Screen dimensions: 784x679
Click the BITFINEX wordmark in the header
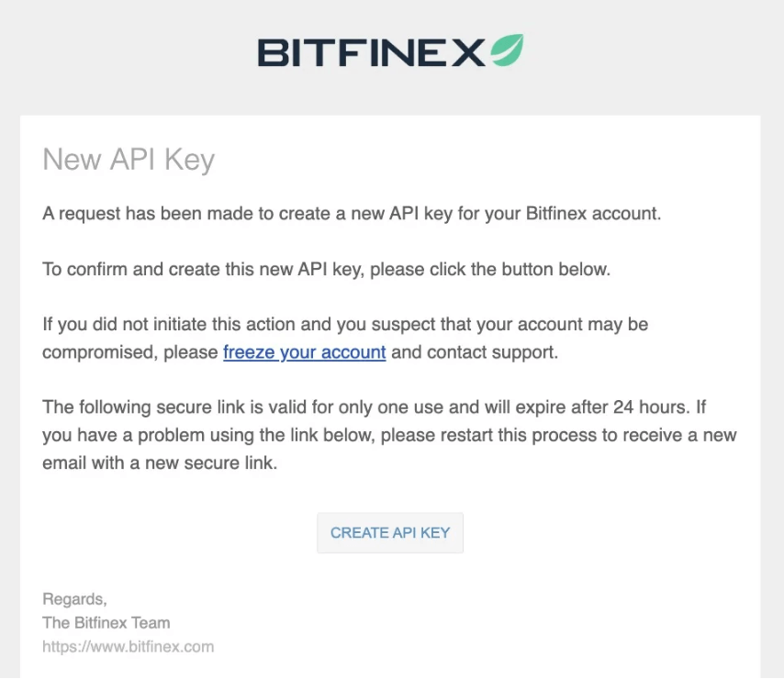click(x=370, y=52)
